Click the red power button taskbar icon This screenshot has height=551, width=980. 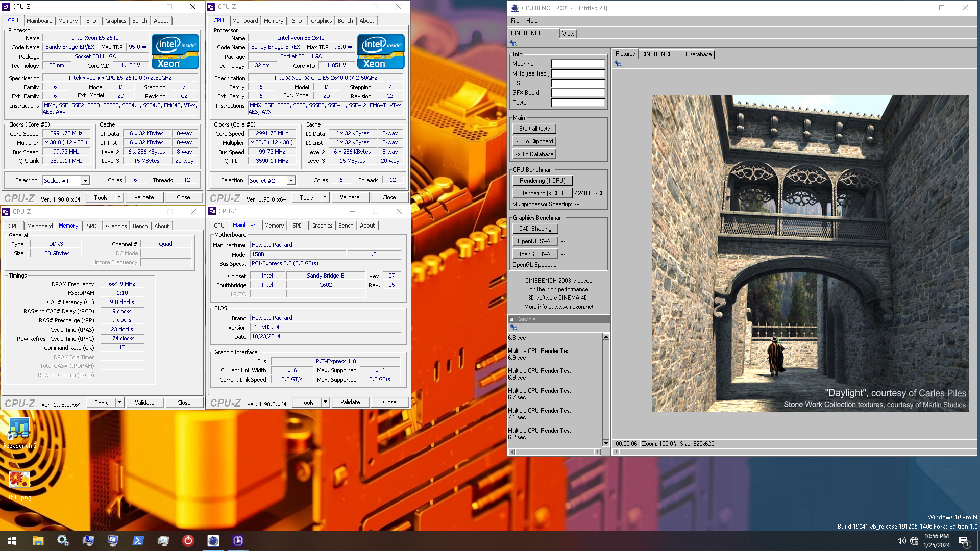pos(188,541)
